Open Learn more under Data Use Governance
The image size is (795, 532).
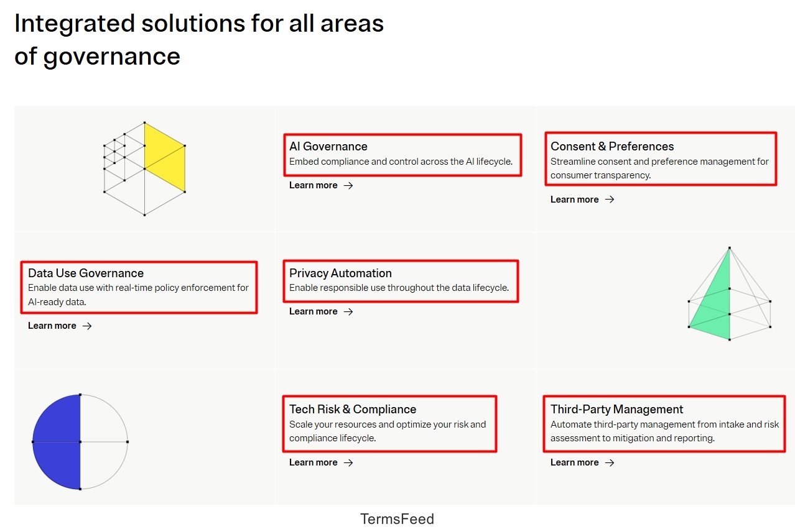pyautogui.click(x=60, y=326)
